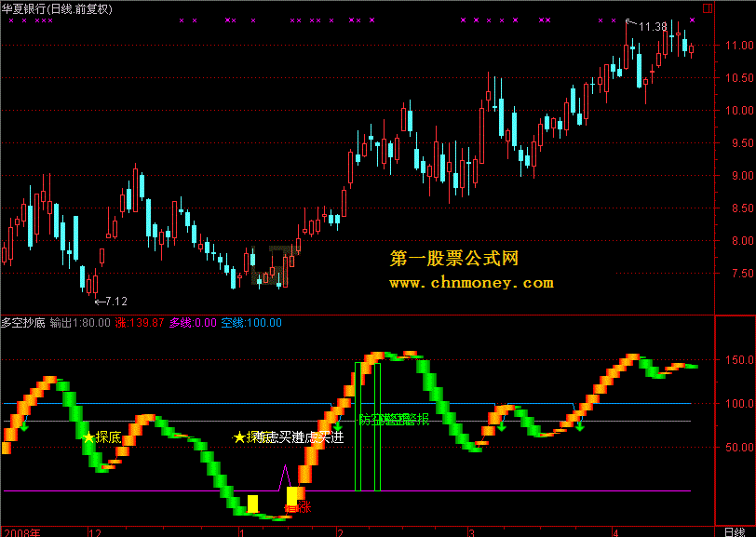This screenshot has height=537, width=756.
Task: Click the red 涨:139.87 indicator value
Action: point(140,323)
